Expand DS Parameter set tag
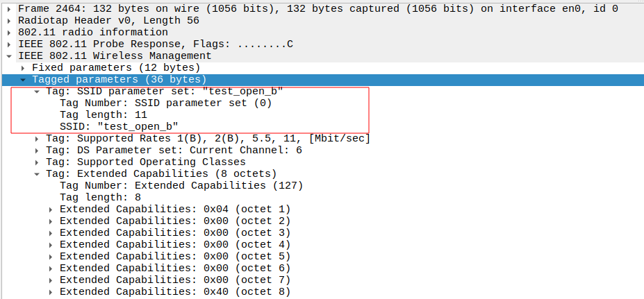 [37, 151]
